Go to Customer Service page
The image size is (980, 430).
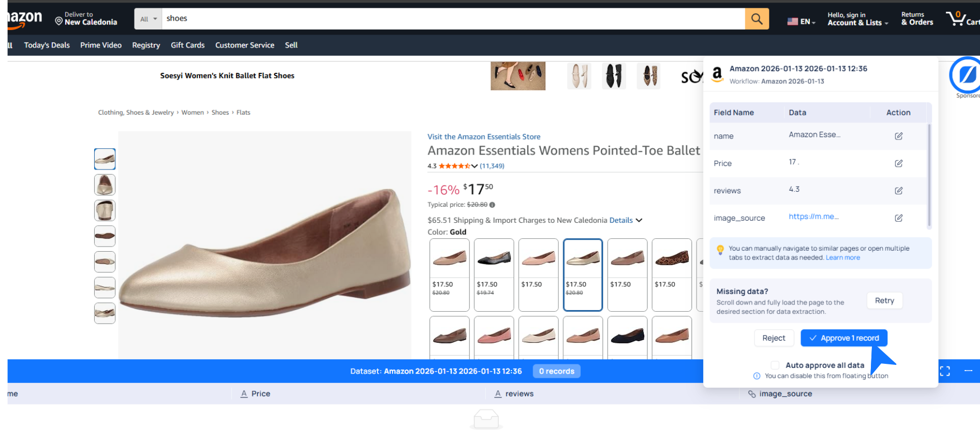click(245, 45)
